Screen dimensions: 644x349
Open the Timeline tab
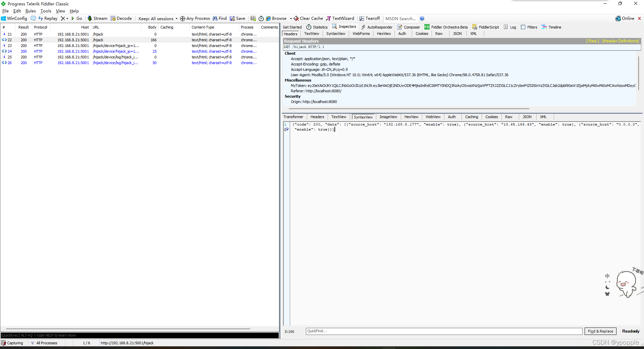point(551,27)
